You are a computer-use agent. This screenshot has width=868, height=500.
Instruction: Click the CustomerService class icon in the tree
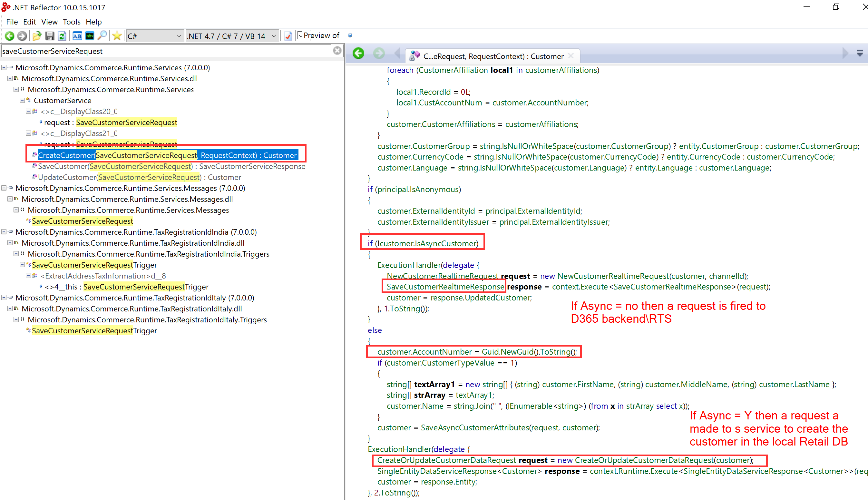pos(28,100)
